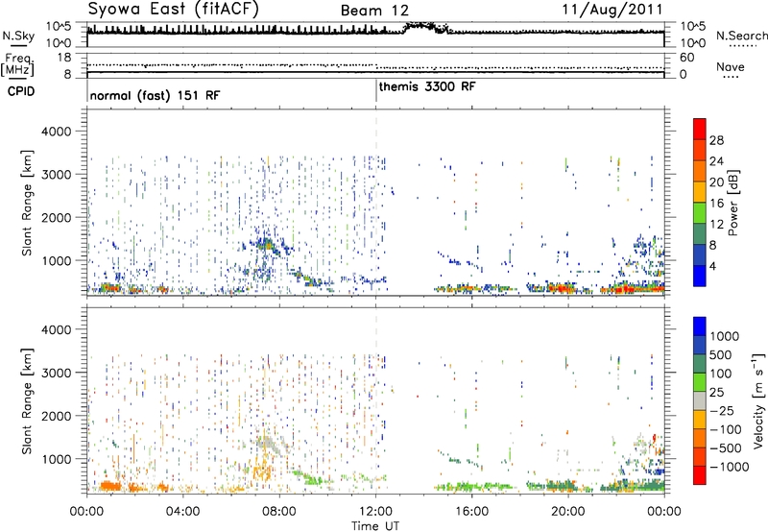Click 'normal (fast) 151 RF' label
The image size is (768, 532).
(x=155, y=95)
